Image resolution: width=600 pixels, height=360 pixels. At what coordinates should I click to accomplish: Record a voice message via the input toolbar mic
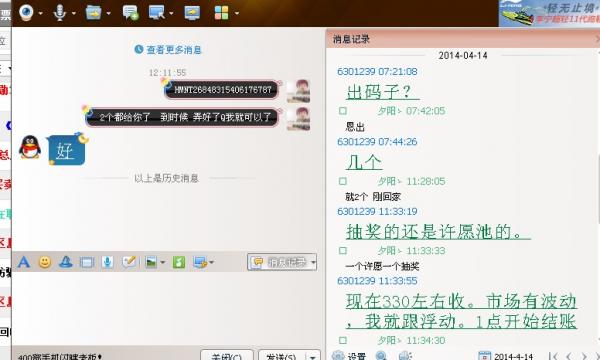(108, 262)
